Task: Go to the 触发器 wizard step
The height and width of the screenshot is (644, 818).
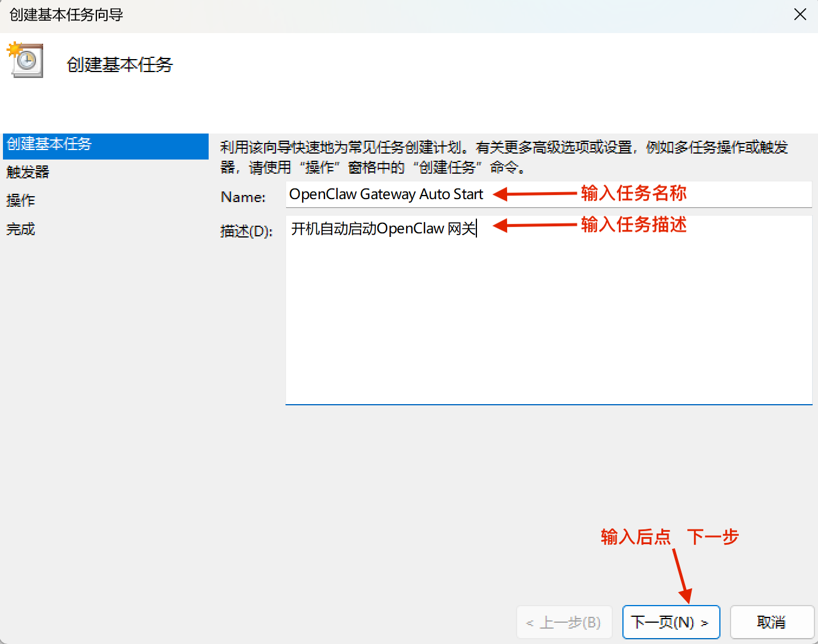Action: pyautogui.click(x=28, y=172)
